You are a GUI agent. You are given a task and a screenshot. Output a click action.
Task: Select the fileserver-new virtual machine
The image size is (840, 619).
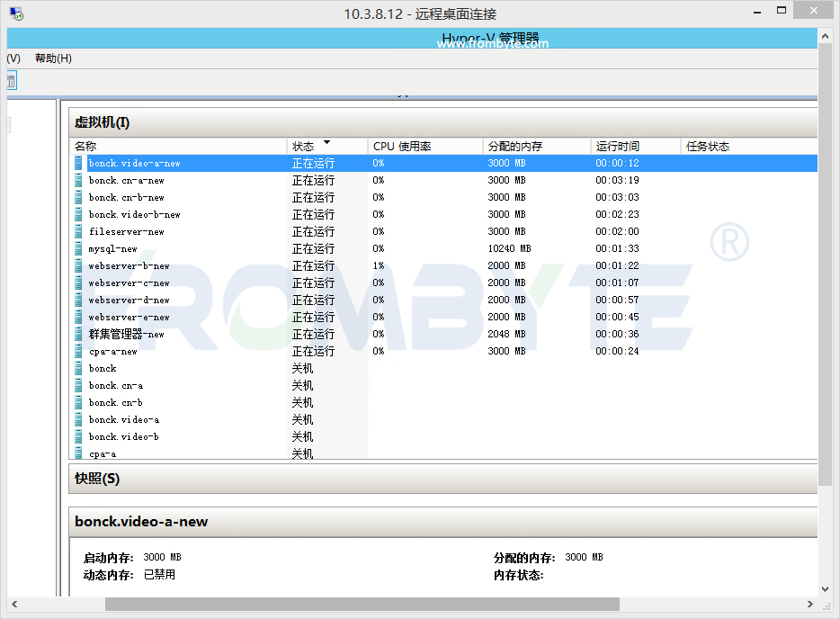point(443,231)
